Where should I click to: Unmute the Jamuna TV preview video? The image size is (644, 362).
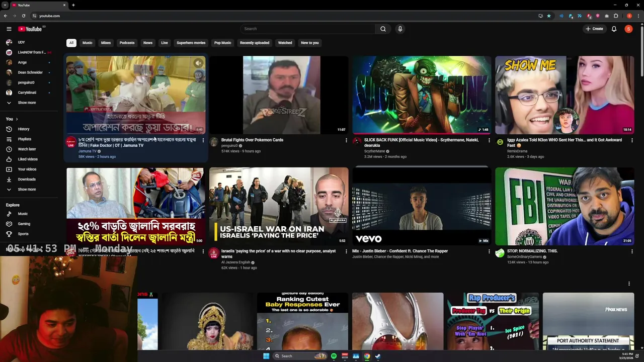coord(198,63)
